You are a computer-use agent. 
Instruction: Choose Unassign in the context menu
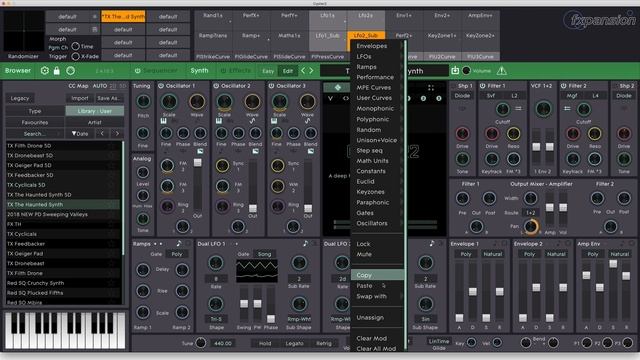pos(378,318)
